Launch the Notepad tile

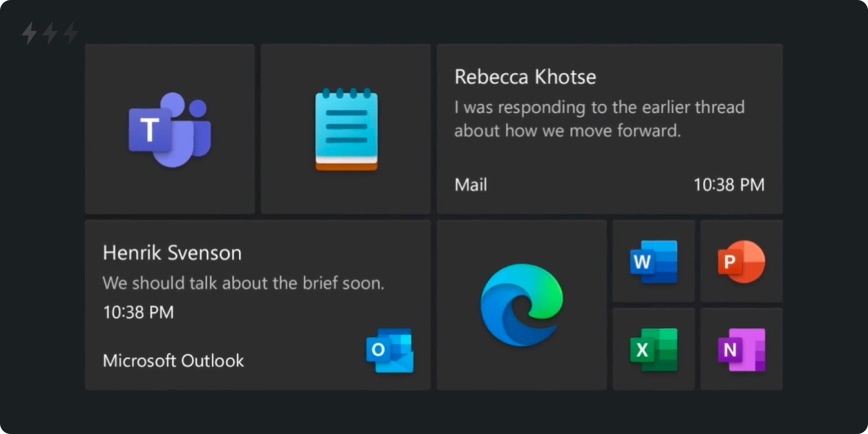346,129
